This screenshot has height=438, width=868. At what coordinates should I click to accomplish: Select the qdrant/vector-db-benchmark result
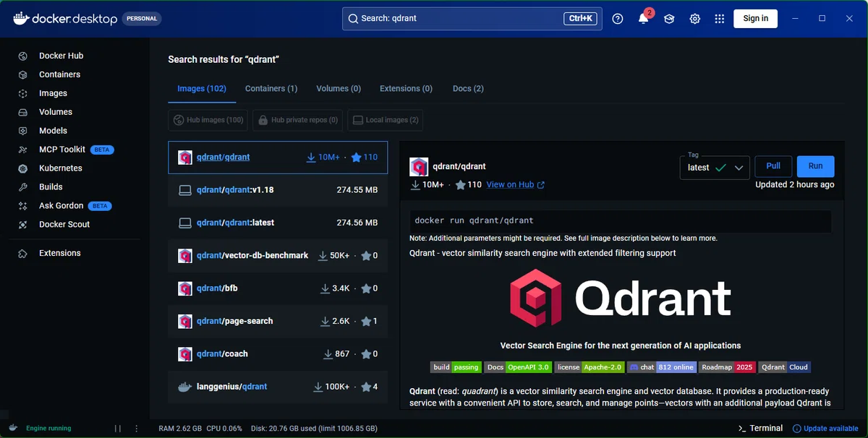pyautogui.click(x=278, y=255)
